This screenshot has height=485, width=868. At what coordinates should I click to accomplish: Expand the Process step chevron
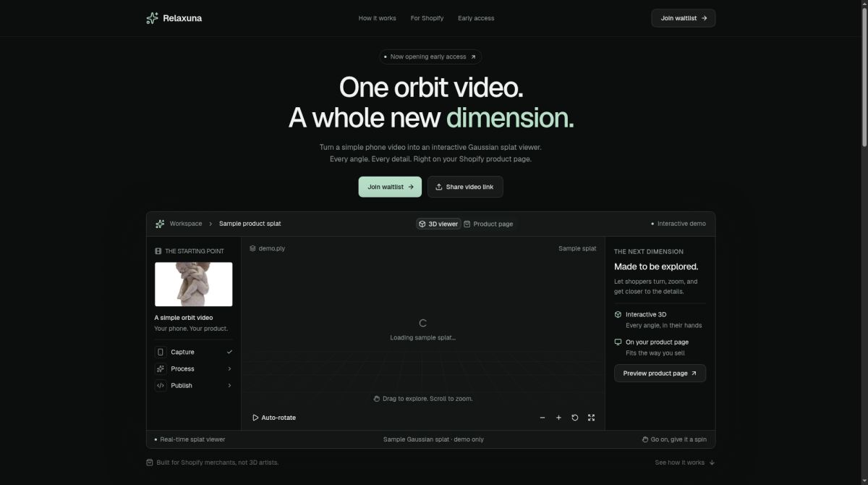pyautogui.click(x=229, y=368)
